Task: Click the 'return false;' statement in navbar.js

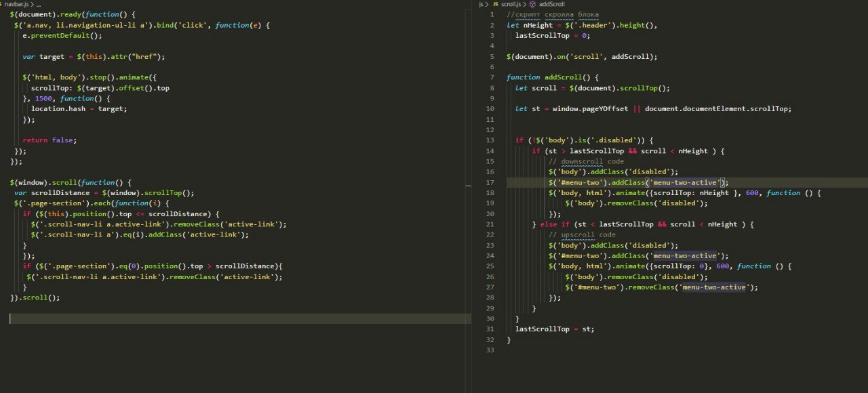Action: pyautogui.click(x=50, y=140)
